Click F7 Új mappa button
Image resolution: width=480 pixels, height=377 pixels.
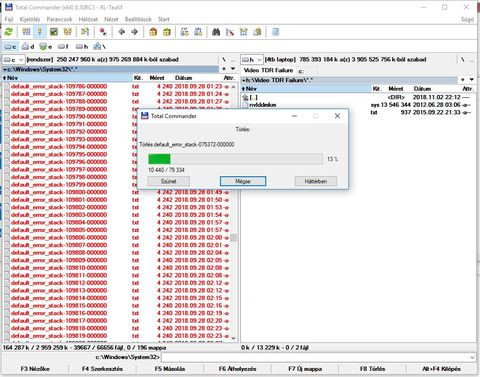pos(305,369)
